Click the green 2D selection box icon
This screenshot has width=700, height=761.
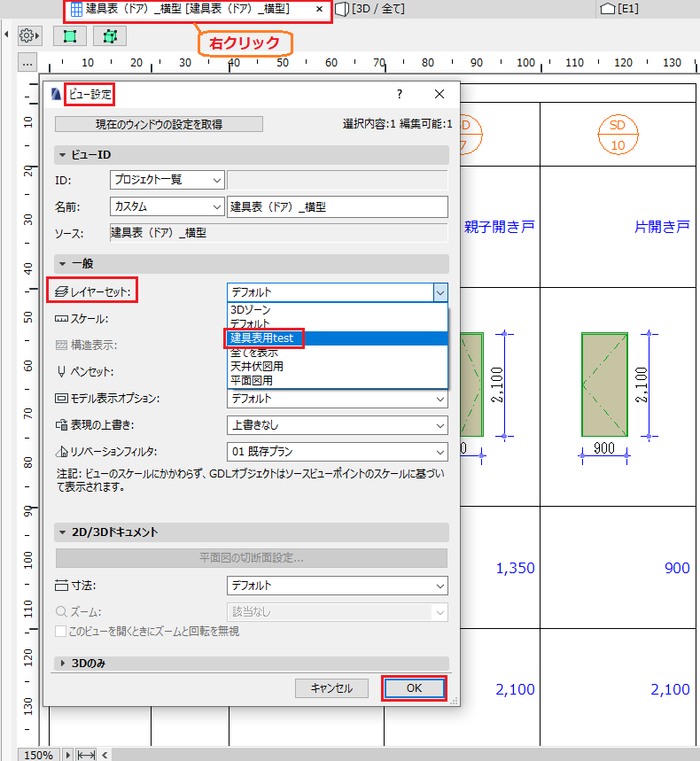[70, 36]
